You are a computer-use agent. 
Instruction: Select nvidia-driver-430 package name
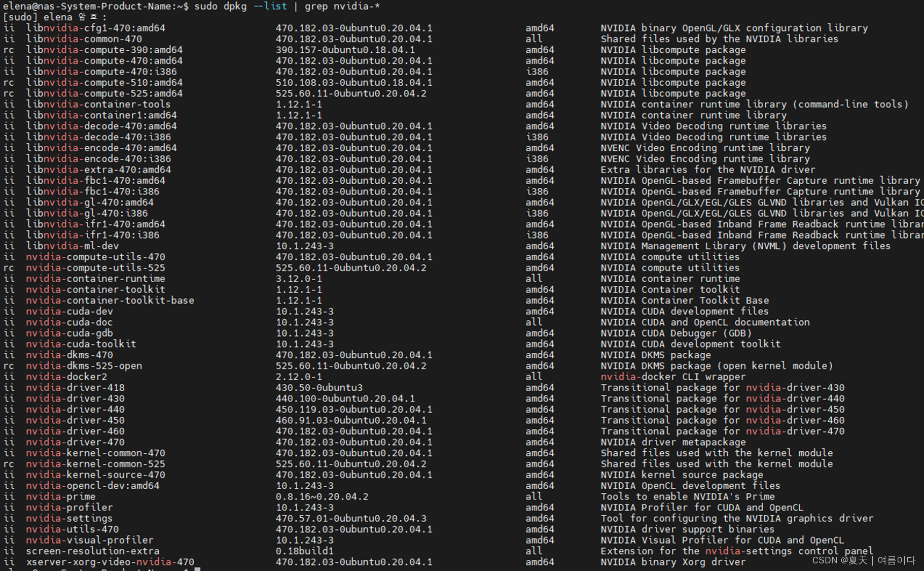(76, 399)
